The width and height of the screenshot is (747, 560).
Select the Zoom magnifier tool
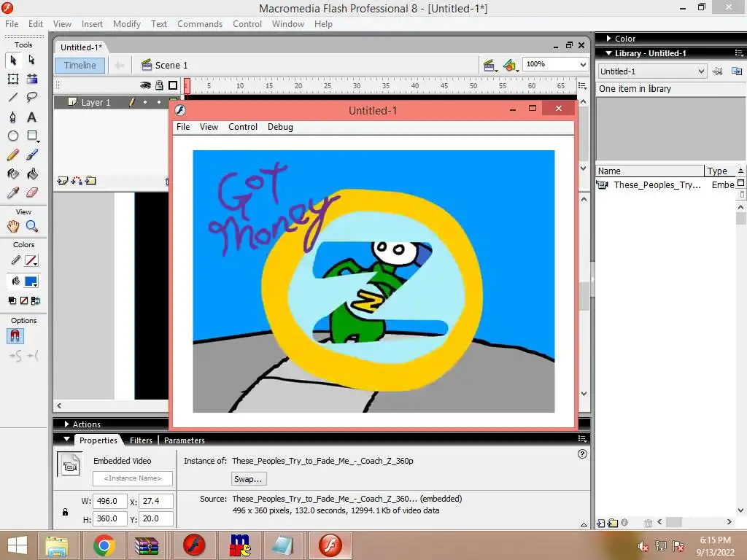coord(32,226)
